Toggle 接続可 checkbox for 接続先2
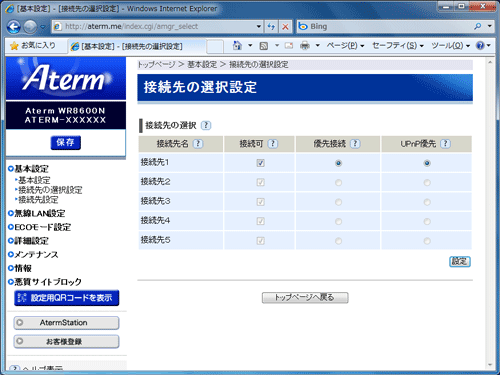This screenshot has width=500, height=375. coord(260,182)
